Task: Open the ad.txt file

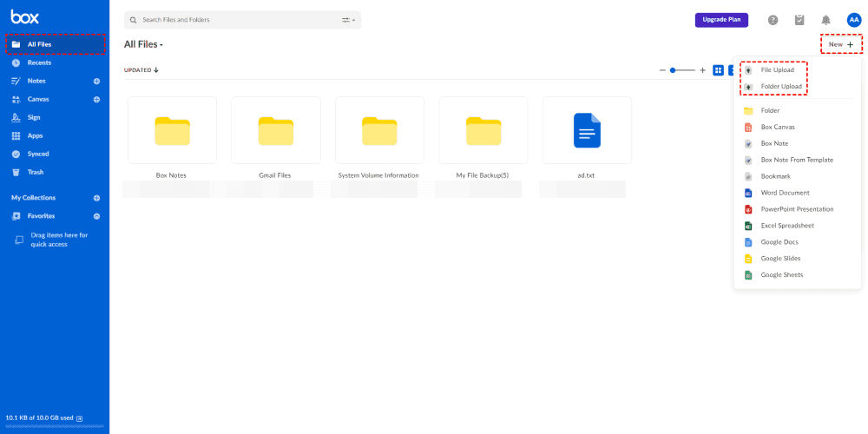Action: (x=587, y=131)
